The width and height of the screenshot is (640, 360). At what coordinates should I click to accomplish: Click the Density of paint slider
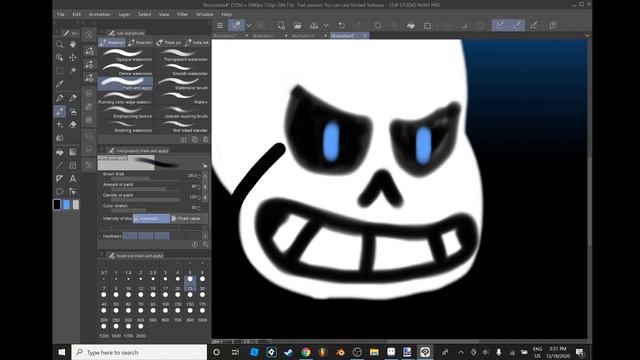[145, 200]
